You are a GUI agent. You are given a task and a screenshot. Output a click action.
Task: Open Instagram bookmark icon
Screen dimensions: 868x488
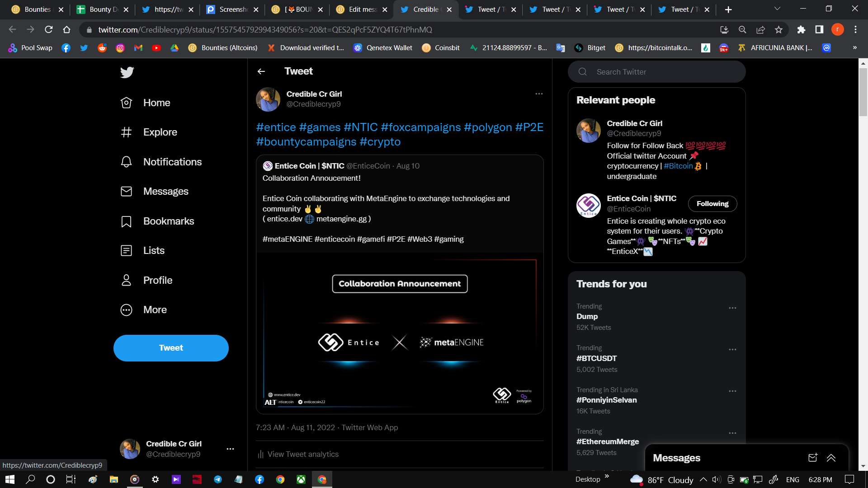(120, 48)
